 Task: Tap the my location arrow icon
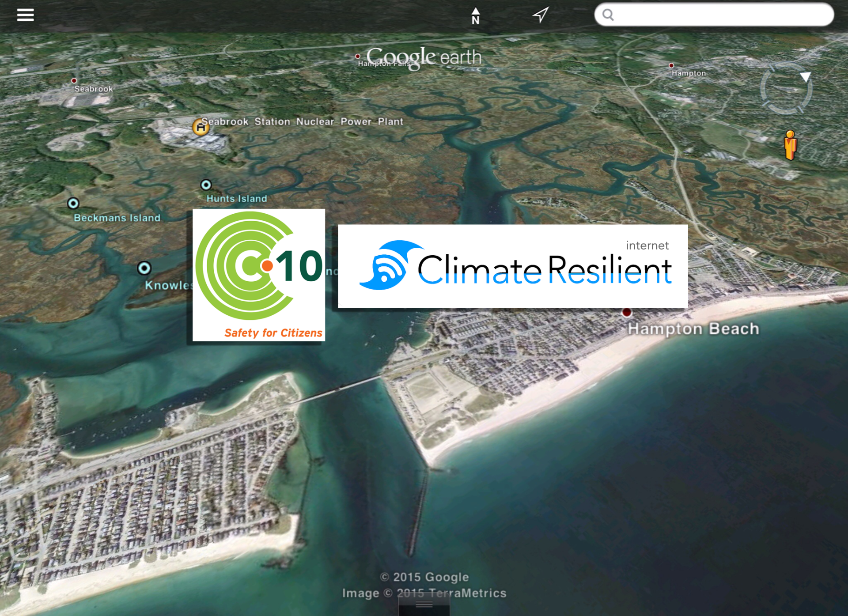pos(541,15)
